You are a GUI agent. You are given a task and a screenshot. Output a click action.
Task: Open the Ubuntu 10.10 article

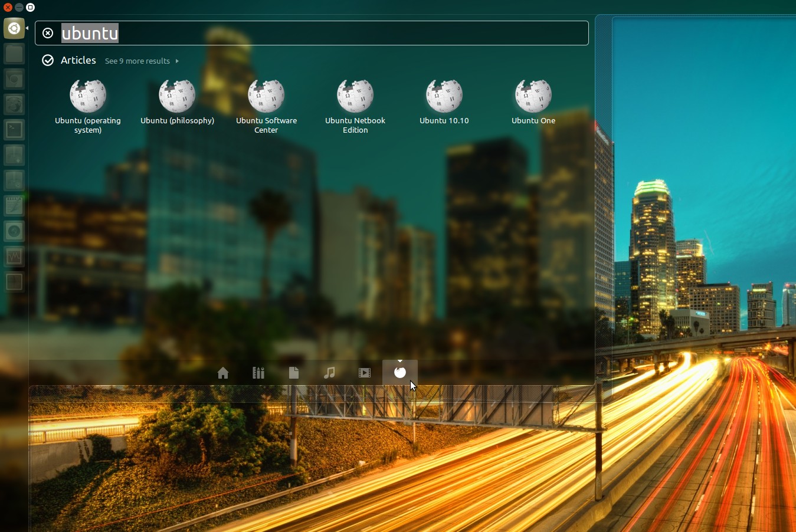point(444,102)
